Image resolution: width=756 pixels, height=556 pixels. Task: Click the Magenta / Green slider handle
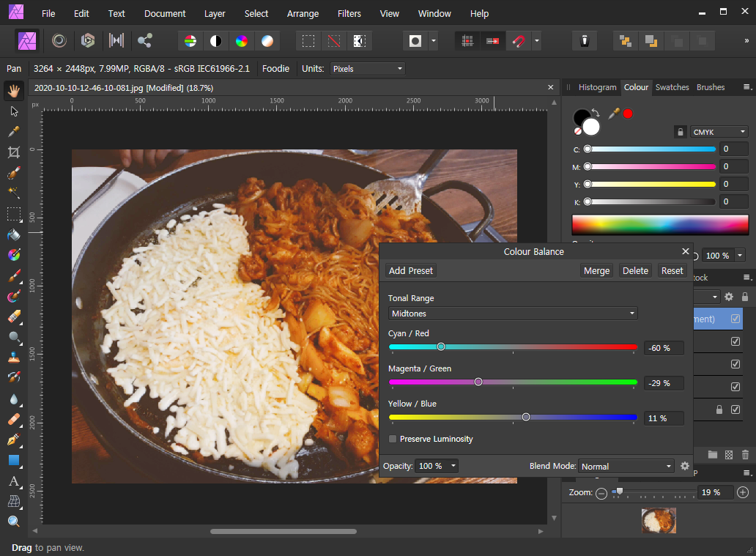tap(478, 382)
